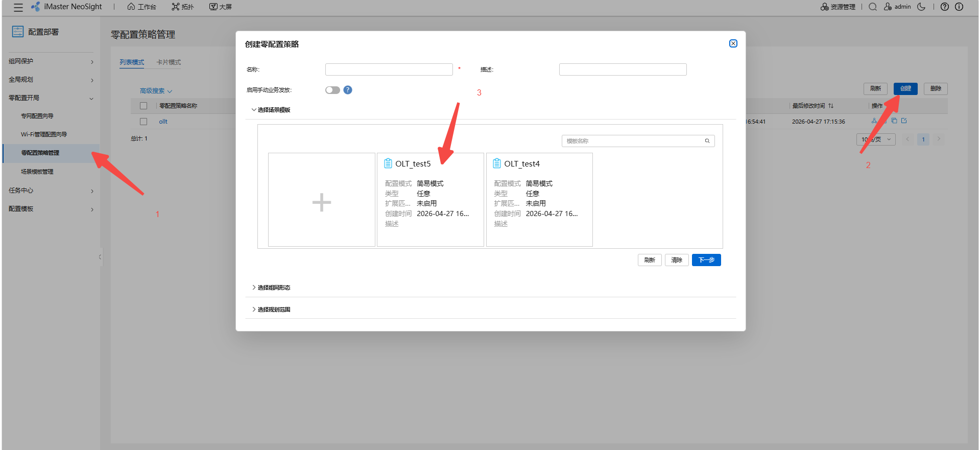Check the checkbox for the ollt row
Viewport: 980px width, 450px height.
pyautogui.click(x=144, y=122)
